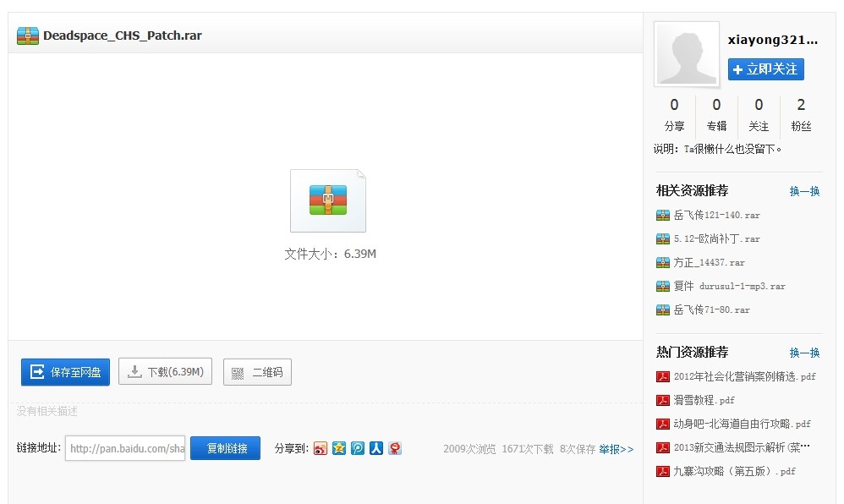Click RAR icon next to 复件 durusul-1-mp3.rar
The image size is (844, 504).
coord(663,287)
